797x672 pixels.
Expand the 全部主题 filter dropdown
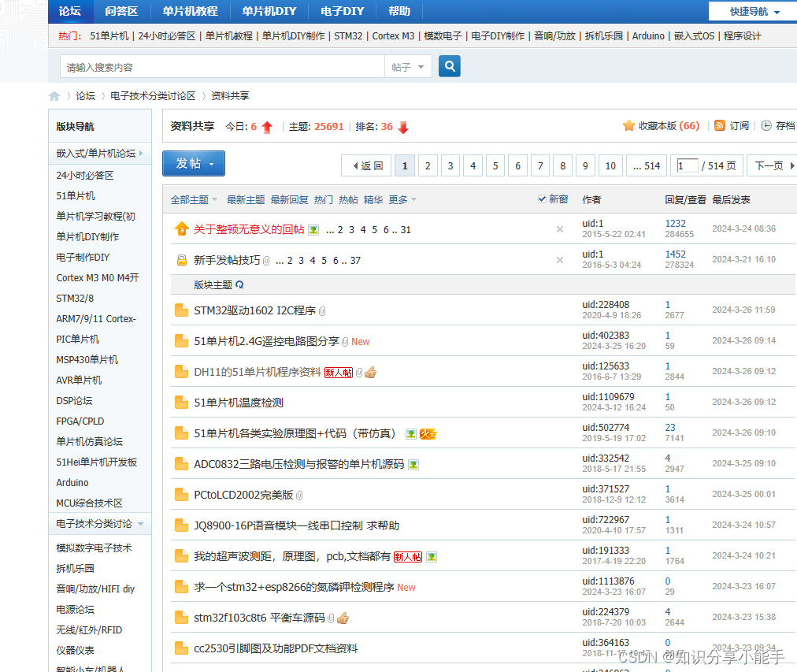[x=194, y=199]
